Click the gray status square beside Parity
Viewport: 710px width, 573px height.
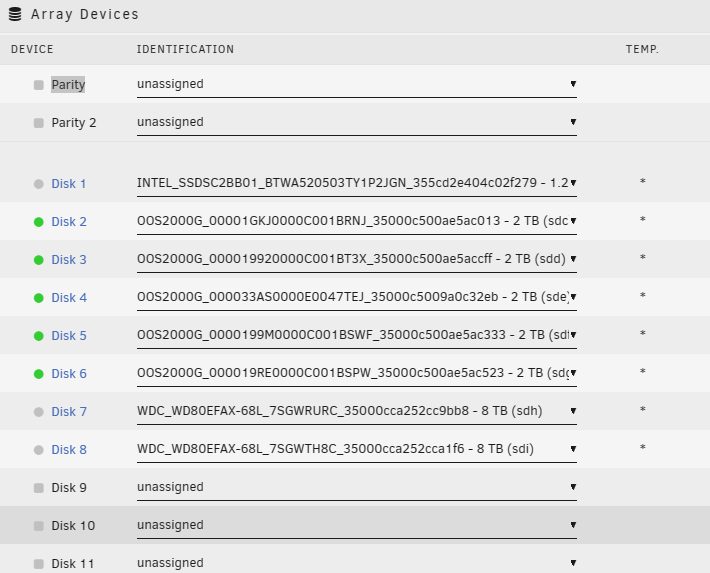38,85
